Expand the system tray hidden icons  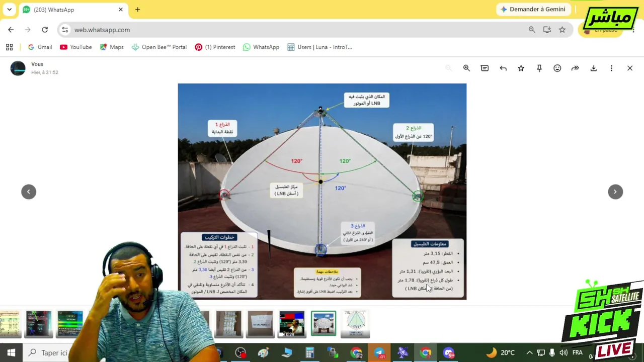(x=529, y=353)
